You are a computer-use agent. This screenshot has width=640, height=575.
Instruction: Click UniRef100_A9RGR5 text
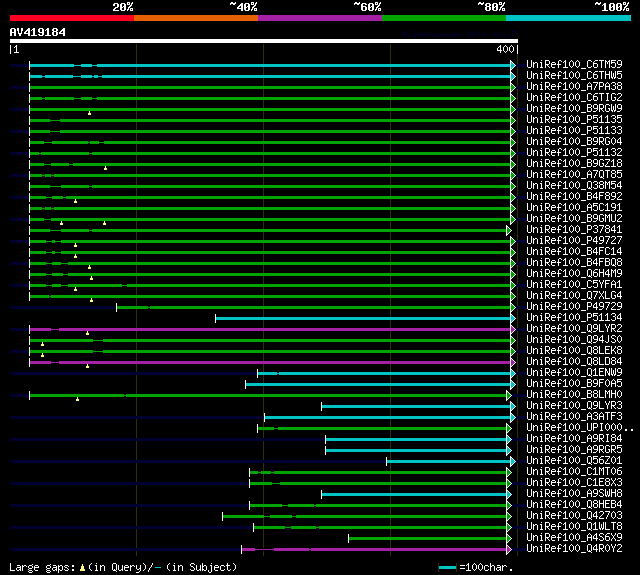click(x=574, y=450)
